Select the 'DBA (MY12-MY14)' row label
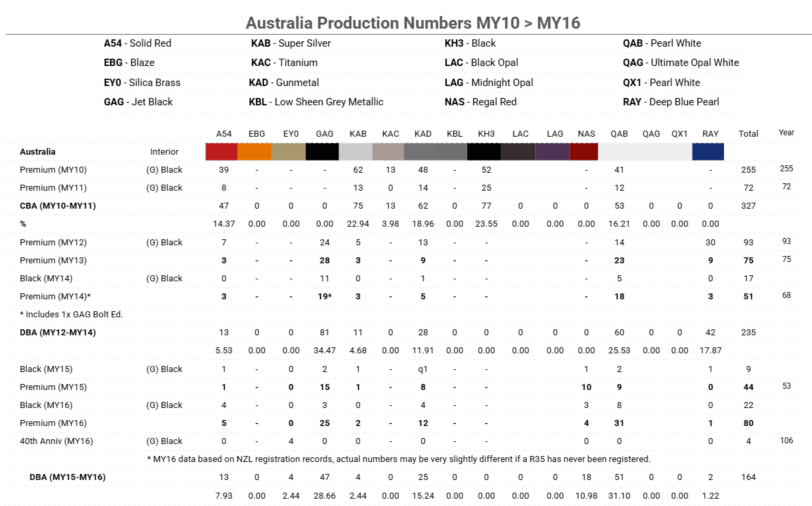This screenshot has height=506, width=812. tap(58, 333)
